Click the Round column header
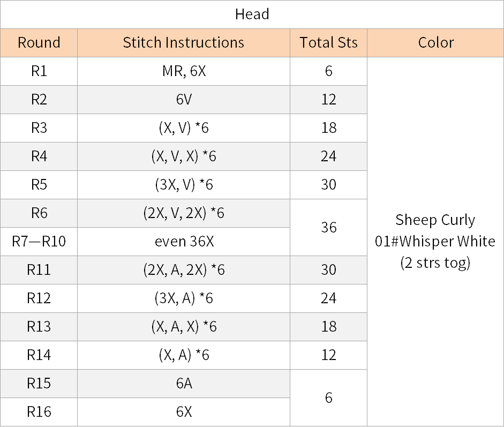 39,43
